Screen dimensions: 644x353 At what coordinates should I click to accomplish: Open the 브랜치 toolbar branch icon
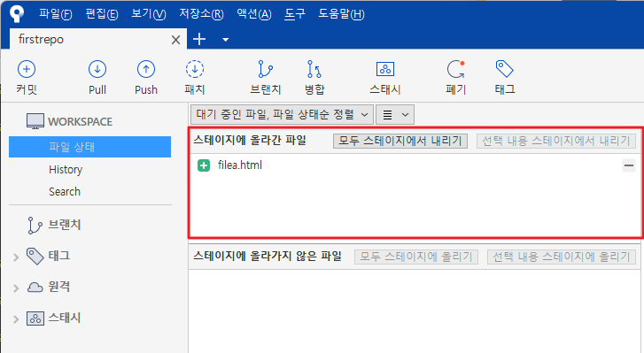pos(266,69)
